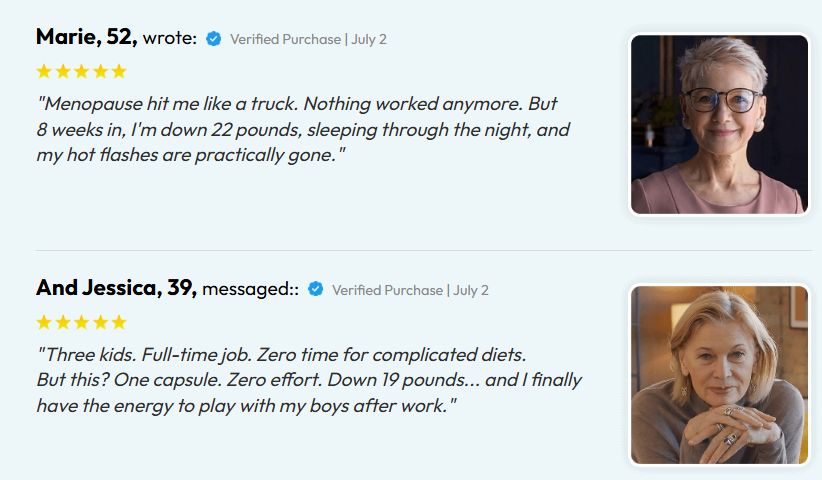Click "Verified Purchase | July 2" in Marie's review
This screenshot has width=822, height=480.
308,39
